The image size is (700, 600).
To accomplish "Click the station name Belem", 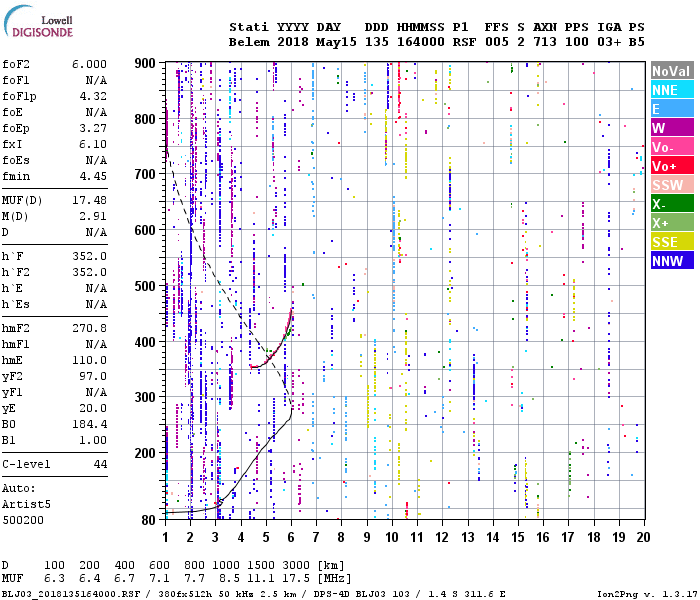I will pyautogui.click(x=249, y=42).
